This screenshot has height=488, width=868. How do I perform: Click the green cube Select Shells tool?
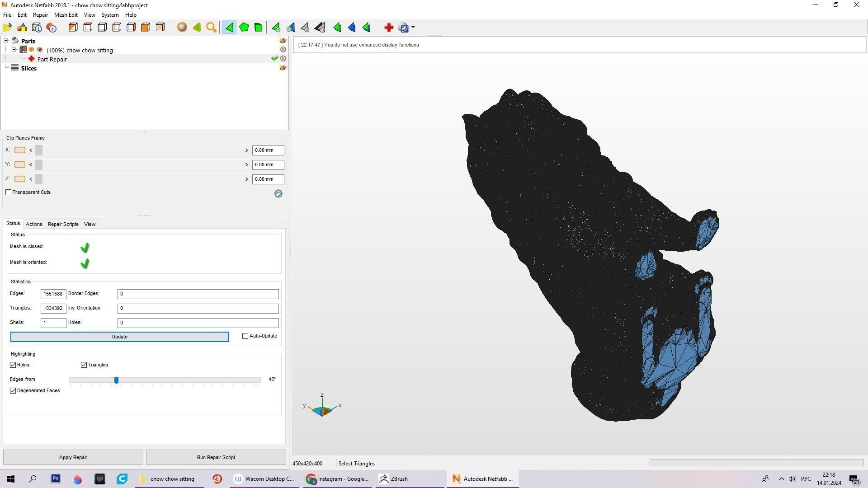tap(258, 28)
